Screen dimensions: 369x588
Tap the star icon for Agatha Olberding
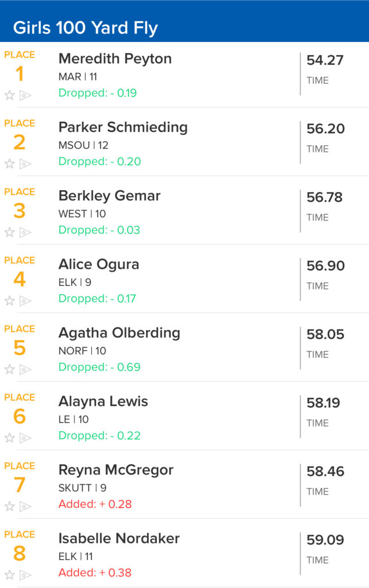click(9, 369)
